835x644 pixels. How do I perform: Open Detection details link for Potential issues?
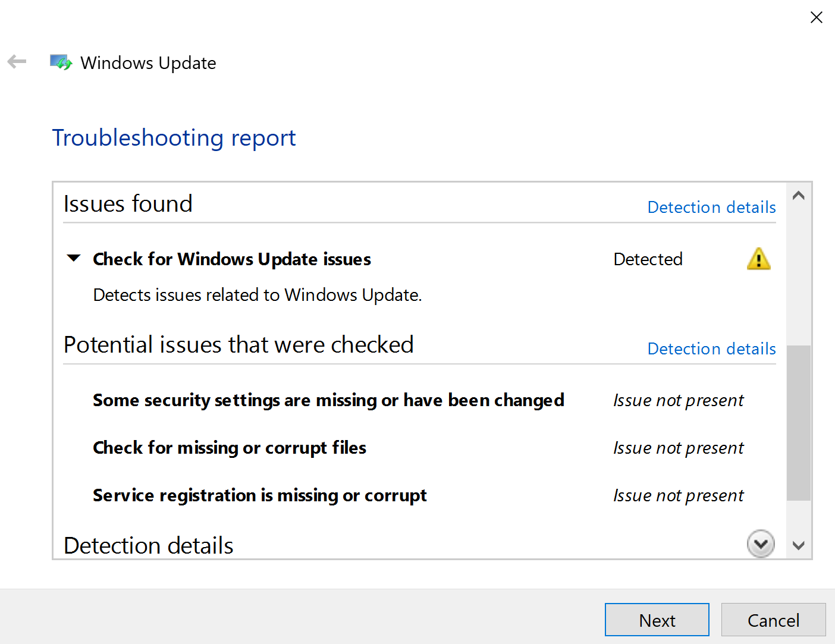pyautogui.click(x=711, y=348)
